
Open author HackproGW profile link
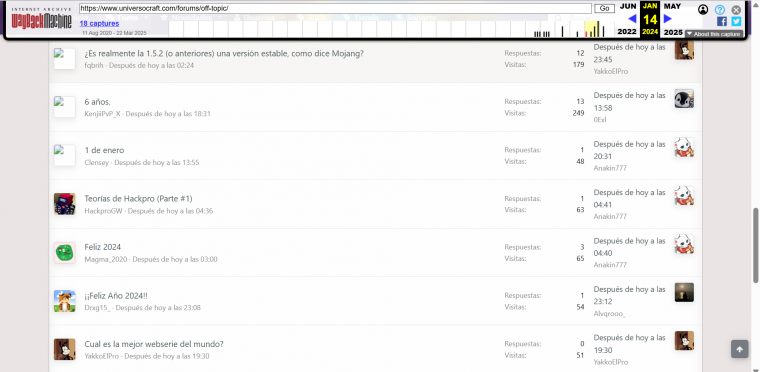pos(103,211)
